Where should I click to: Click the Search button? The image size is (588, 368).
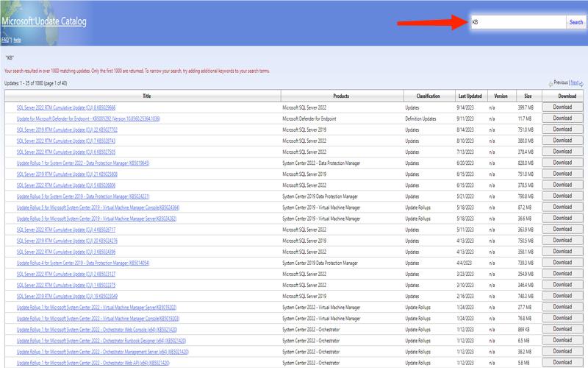point(576,22)
